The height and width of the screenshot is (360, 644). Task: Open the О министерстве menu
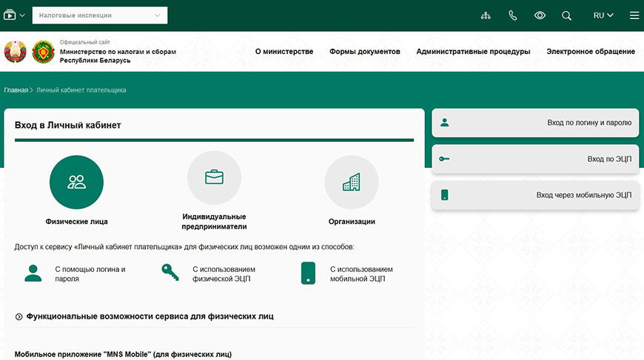tap(284, 52)
